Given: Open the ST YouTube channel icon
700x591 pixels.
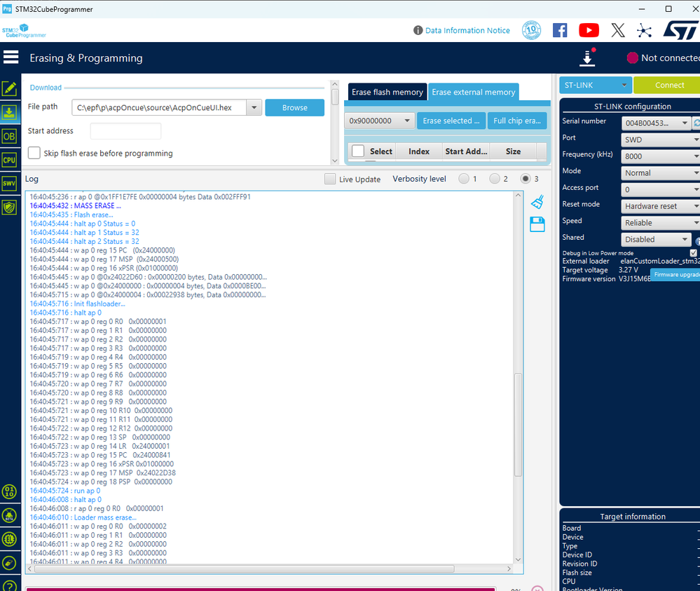Looking at the screenshot, I should pos(589,30).
